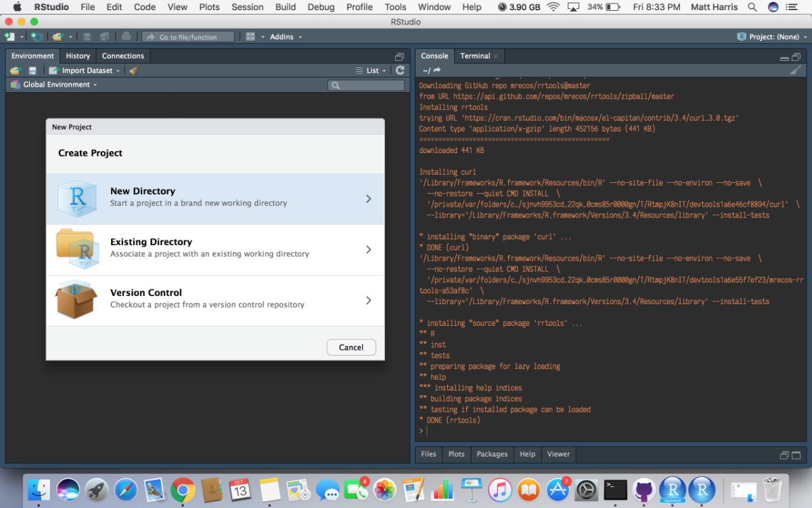Select the New Directory project option
812x508 pixels.
pyautogui.click(x=215, y=199)
